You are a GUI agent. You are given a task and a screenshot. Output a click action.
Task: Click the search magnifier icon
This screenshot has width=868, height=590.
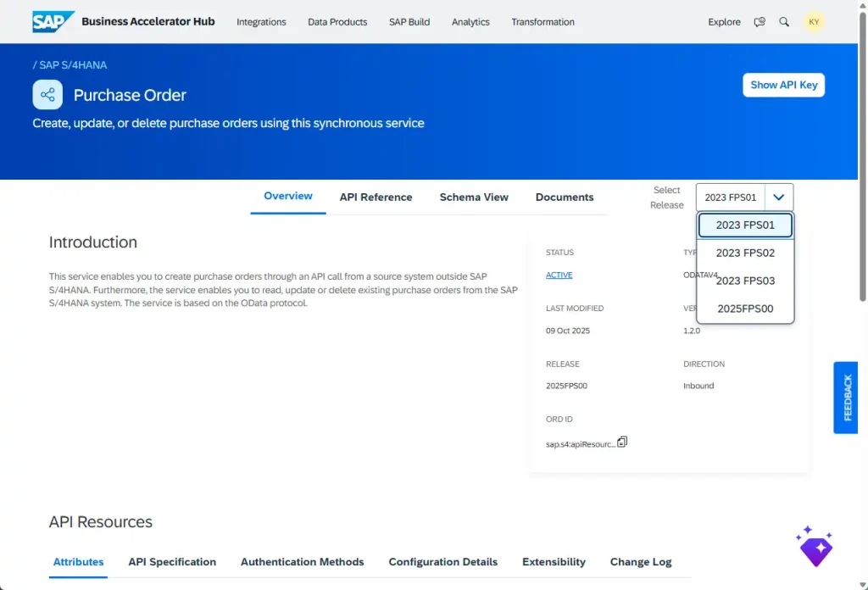[784, 22]
